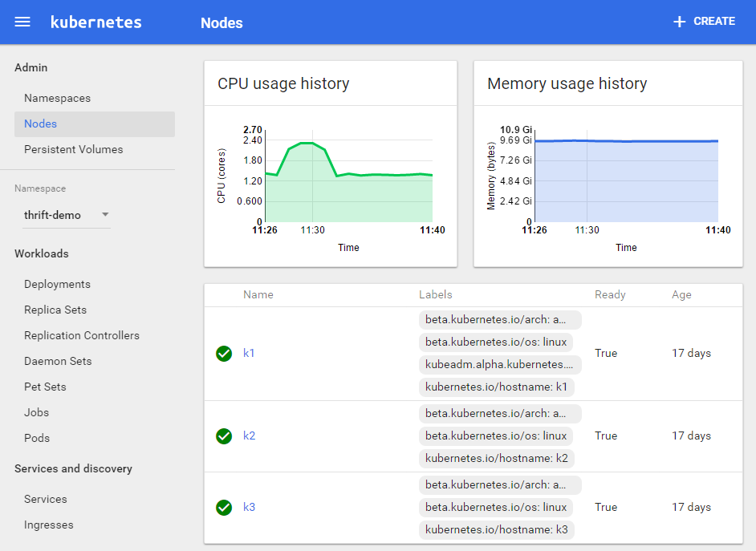Open node k2 details
The width and height of the screenshot is (756, 551).
249,436
